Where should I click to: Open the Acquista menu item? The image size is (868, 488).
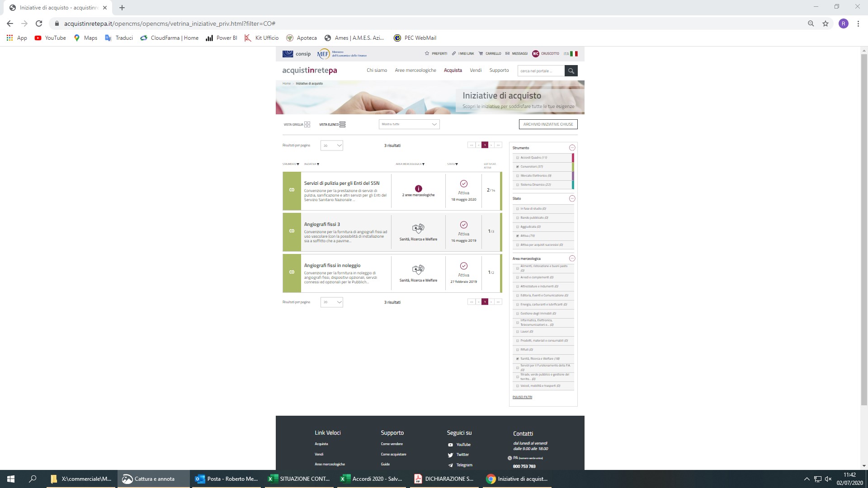tap(453, 70)
